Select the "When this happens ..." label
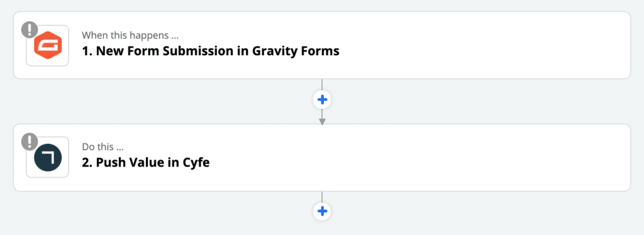Screen dimensions: 644x235 130,35
